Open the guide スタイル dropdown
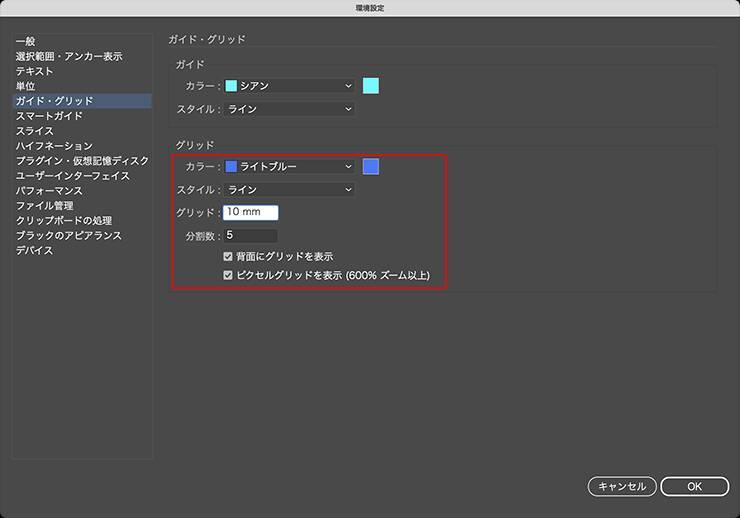This screenshot has width=740, height=518. point(289,108)
